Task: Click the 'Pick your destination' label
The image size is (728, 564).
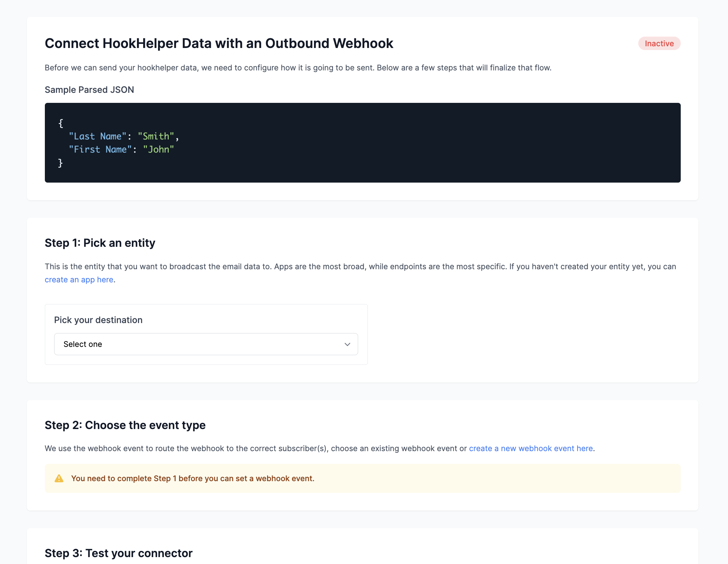Action: click(x=98, y=320)
